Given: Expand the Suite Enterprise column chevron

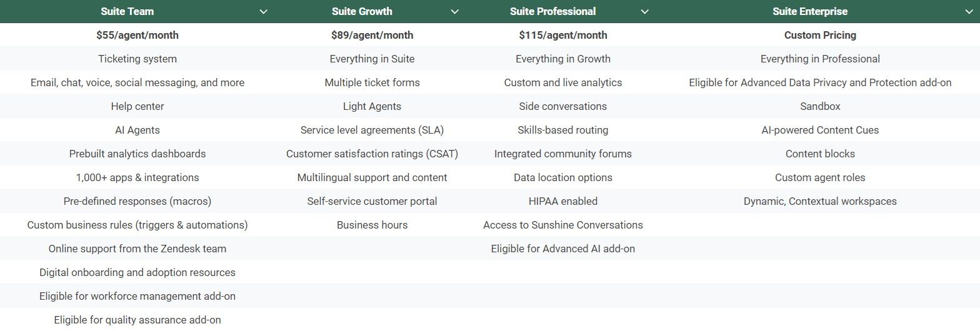Looking at the screenshot, I should pos(969,12).
